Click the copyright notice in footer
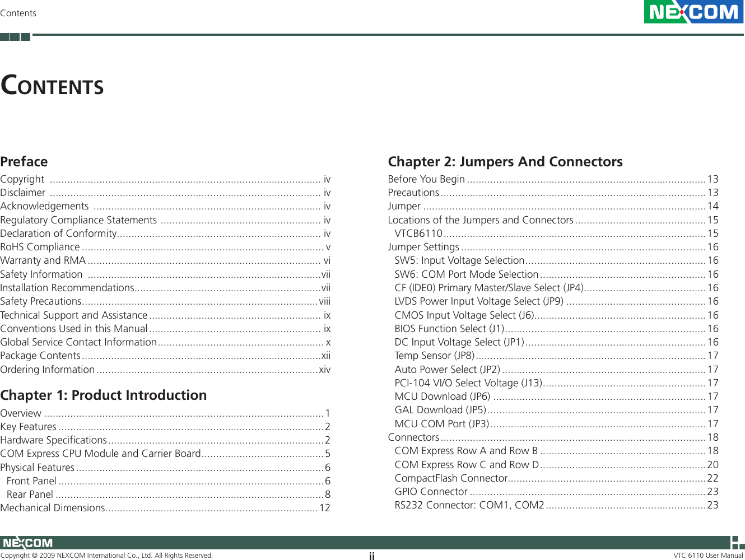The height and width of the screenshot is (560, 745). pyautogui.click(x=106, y=556)
